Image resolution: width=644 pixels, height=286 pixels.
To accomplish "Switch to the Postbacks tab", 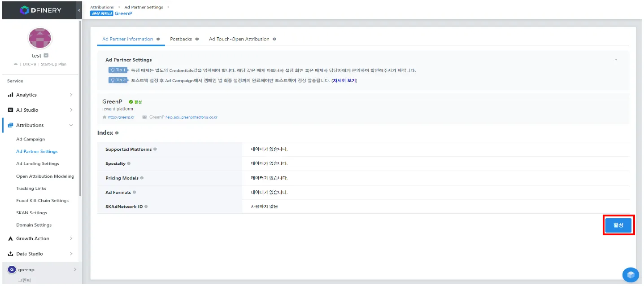I will pyautogui.click(x=181, y=39).
